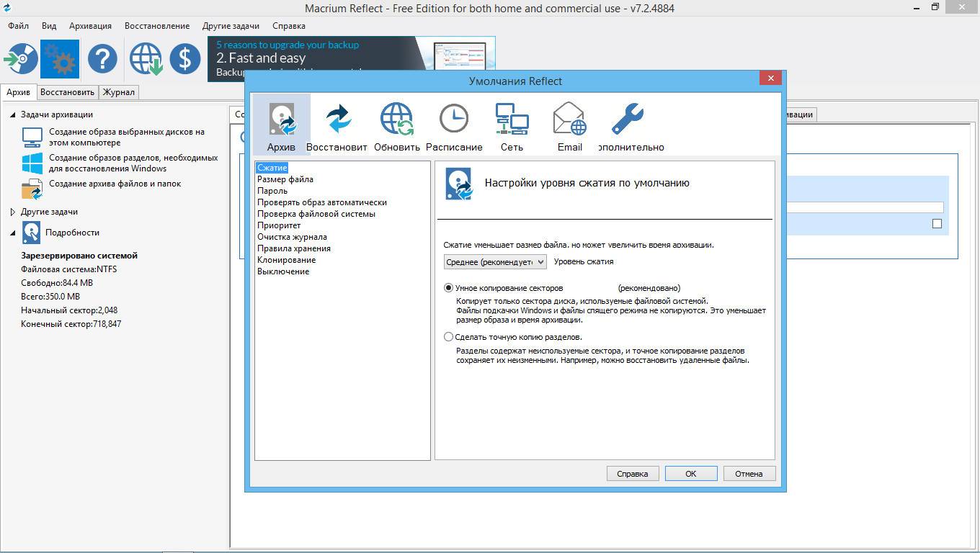Switch to the Восстановить tab in main window
This screenshot has height=553, width=980.
pyautogui.click(x=67, y=92)
